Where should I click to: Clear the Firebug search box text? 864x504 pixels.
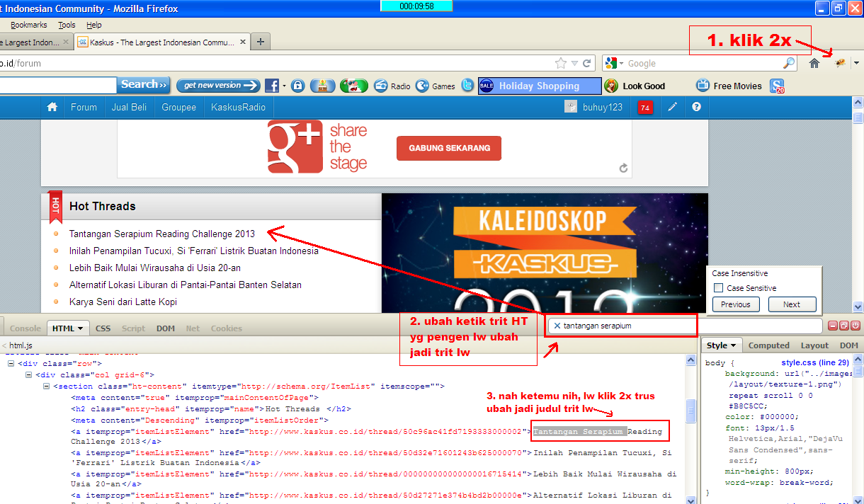[557, 326]
